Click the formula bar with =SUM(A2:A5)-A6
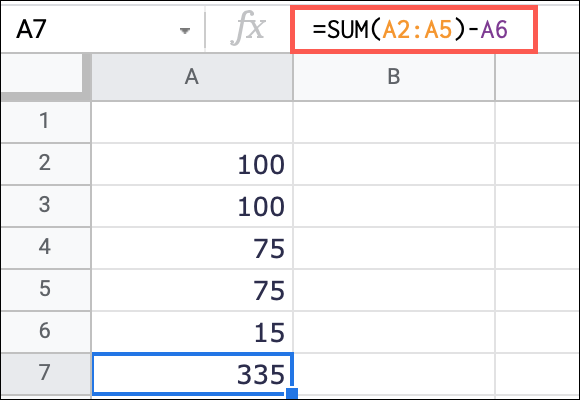580x400 pixels. [x=414, y=29]
